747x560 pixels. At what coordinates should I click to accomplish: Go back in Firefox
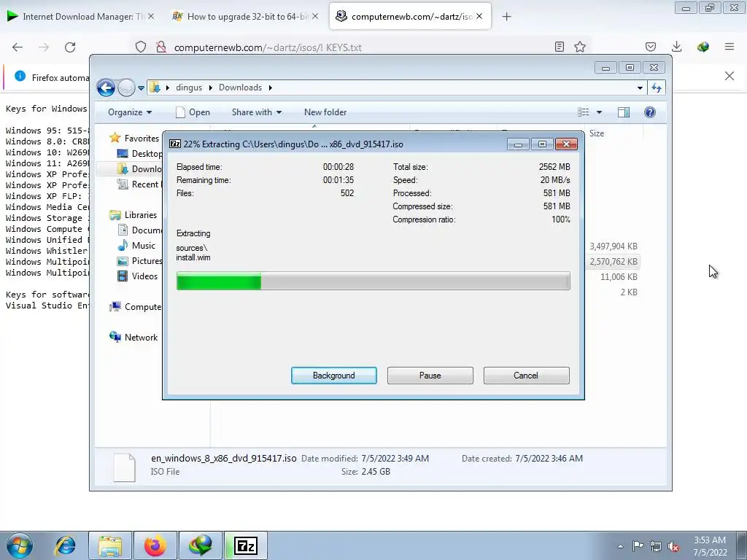coord(18,47)
